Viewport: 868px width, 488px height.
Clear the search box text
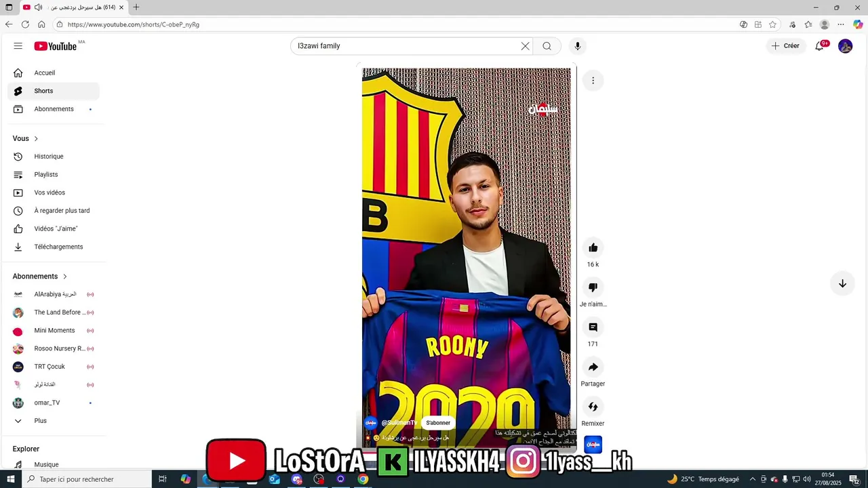click(x=525, y=46)
